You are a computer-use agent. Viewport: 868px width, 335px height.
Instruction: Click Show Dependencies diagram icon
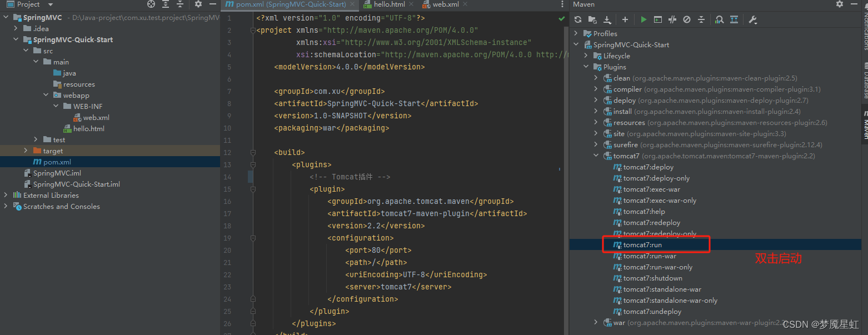pyautogui.click(x=734, y=19)
